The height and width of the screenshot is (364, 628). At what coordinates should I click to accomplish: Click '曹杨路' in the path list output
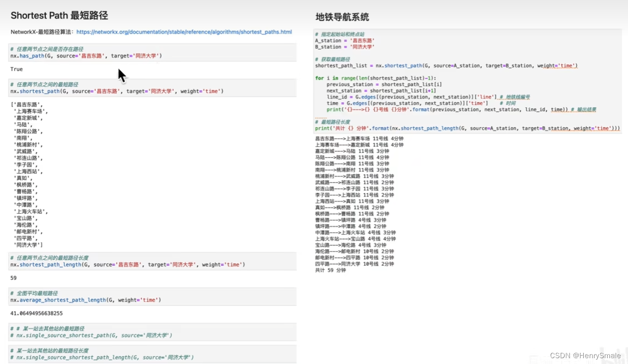tap(26, 192)
